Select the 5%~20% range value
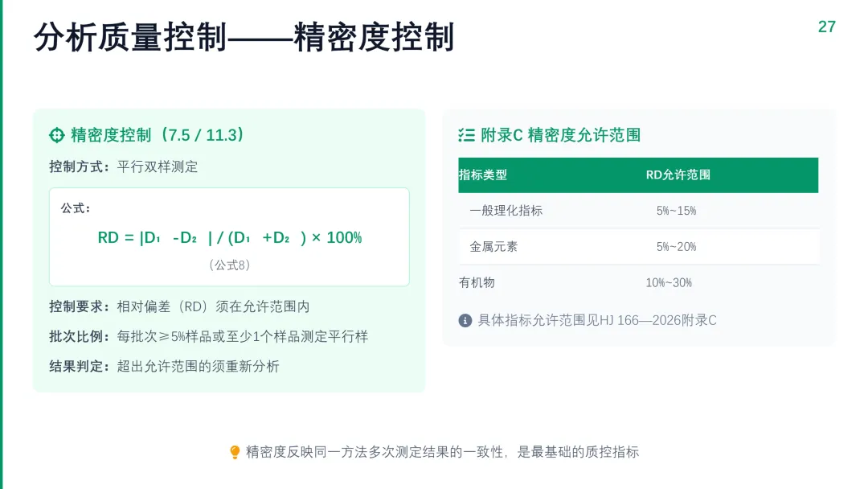The height and width of the screenshot is (489, 868). (677, 247)
